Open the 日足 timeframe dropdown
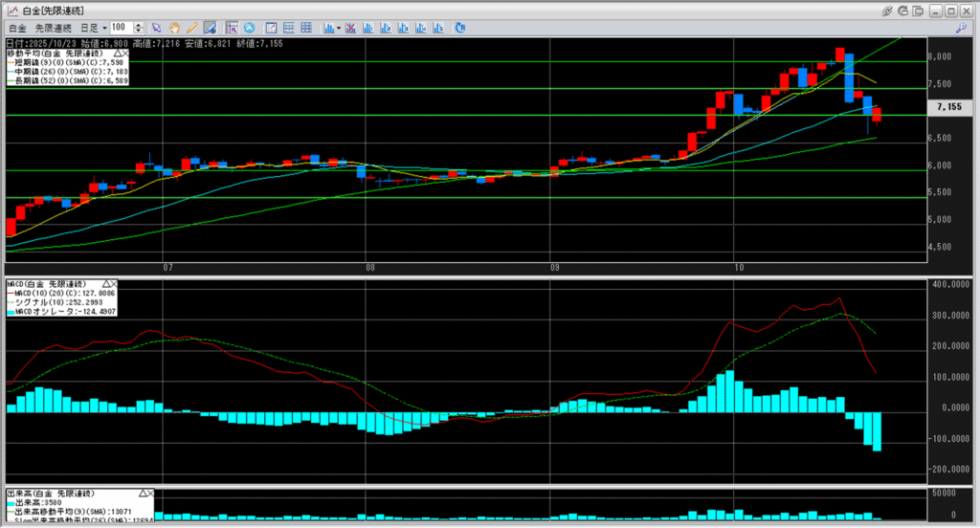Viewport: 980px width, 528px height. click(x=103, y=28)
